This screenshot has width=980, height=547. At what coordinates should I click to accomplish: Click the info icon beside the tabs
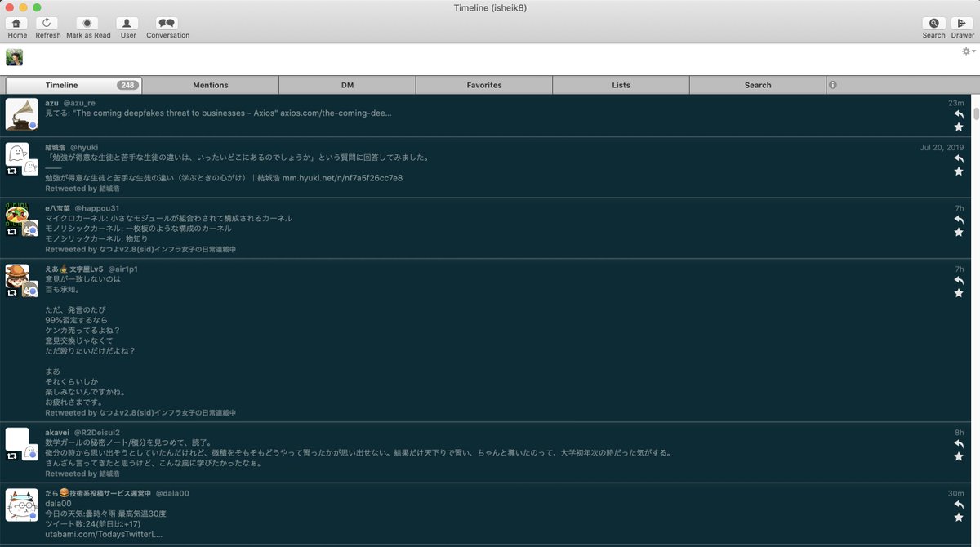point(833,85)
